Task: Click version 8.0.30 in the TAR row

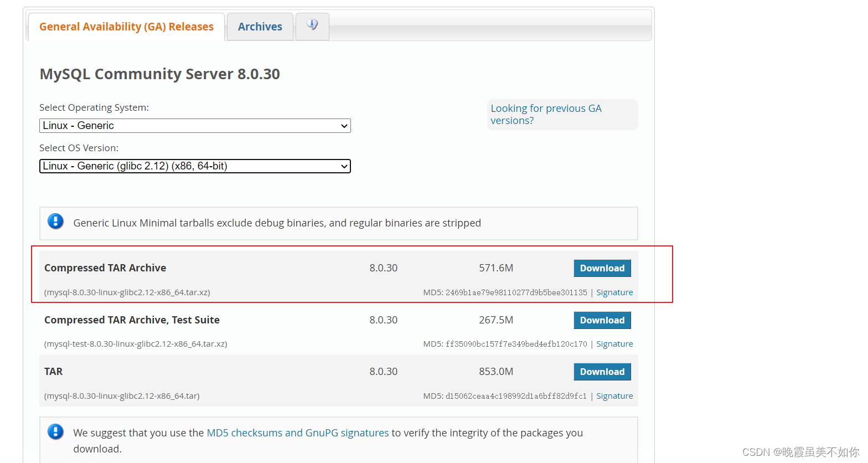Action: click(x=384, y=372)
